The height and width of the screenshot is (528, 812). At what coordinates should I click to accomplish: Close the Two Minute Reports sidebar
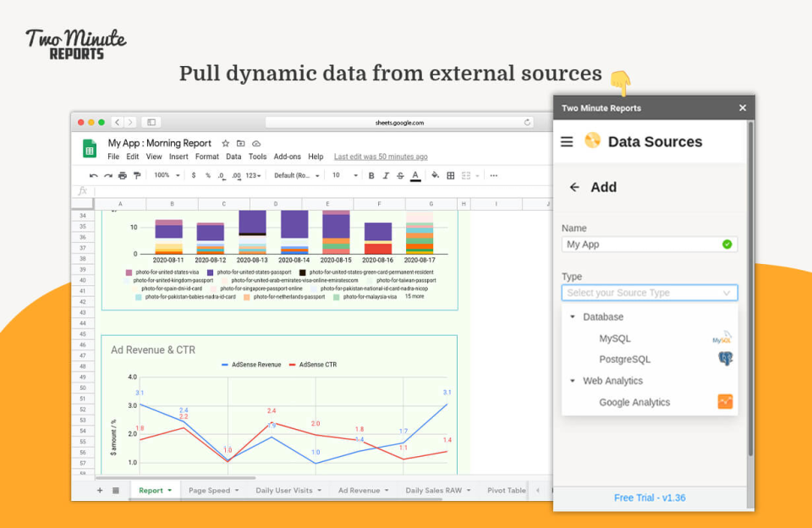(743, 107)
